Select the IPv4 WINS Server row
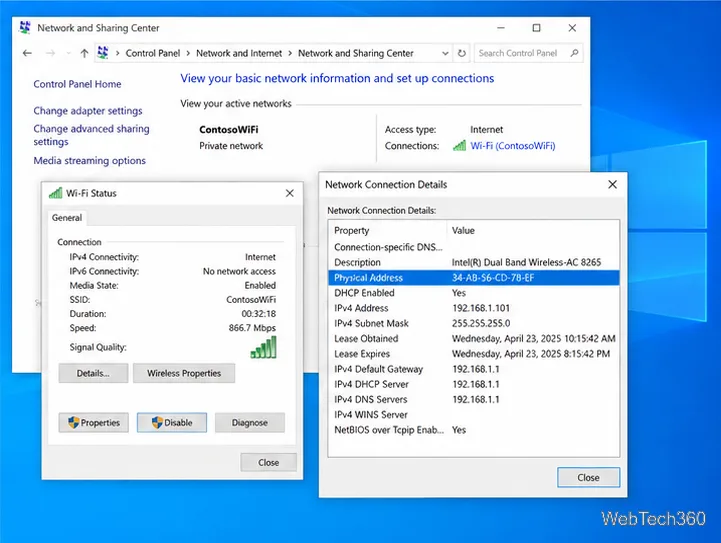This screenshot has width=721, height=543. click(x=474, y=414)
